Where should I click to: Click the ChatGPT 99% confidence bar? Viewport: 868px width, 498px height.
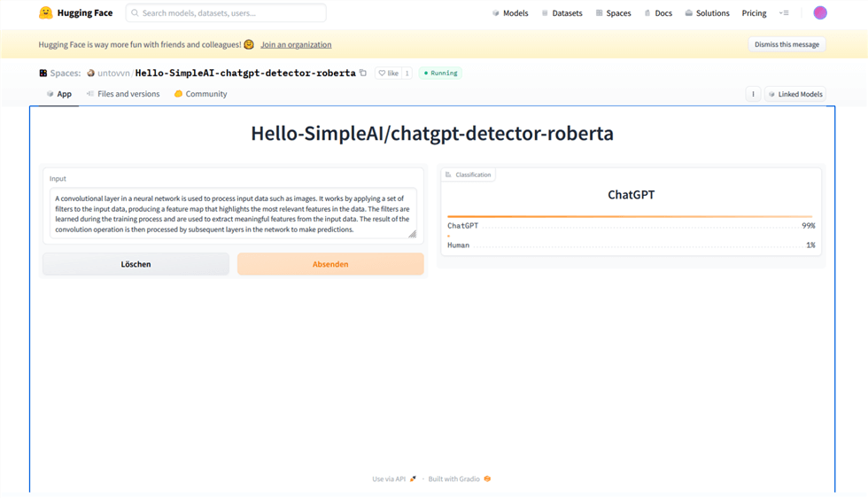pyautogui.click(x=630, y=216)
